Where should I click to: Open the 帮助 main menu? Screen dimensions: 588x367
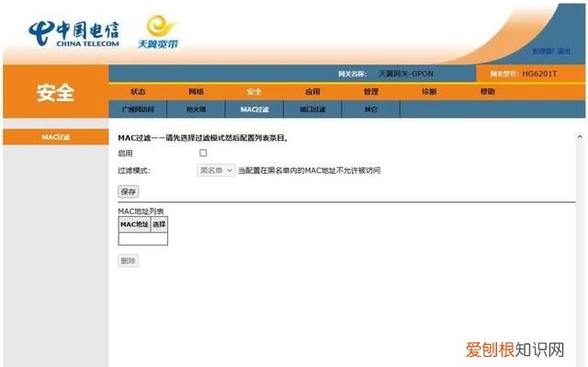pos(488,92)
